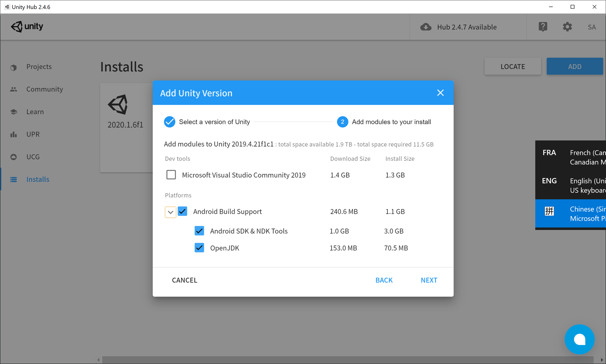Click UCG label in sidebar

click(33, 157)
